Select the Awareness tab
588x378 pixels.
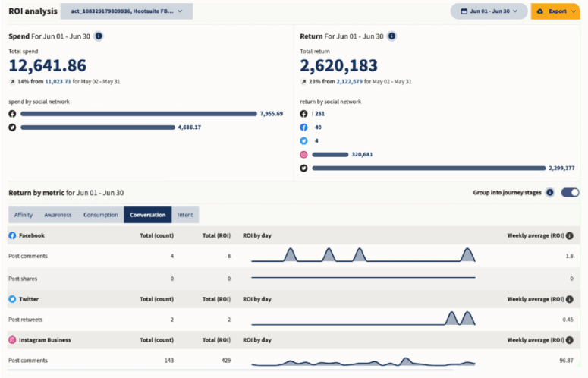coord(58,215)
